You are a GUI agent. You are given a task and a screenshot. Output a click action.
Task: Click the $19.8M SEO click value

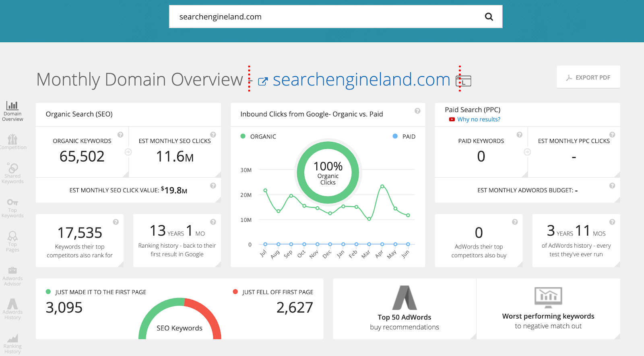click(174, 190)
